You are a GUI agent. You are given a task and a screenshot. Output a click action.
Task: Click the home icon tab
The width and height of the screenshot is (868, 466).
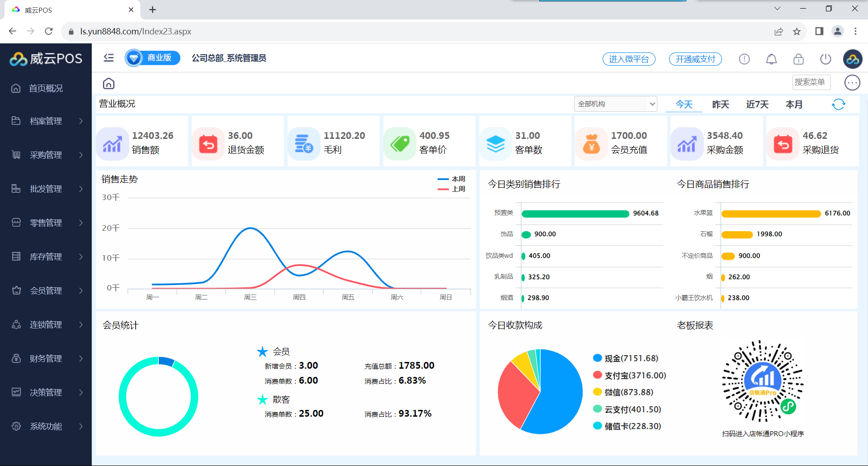click(108, 84)
